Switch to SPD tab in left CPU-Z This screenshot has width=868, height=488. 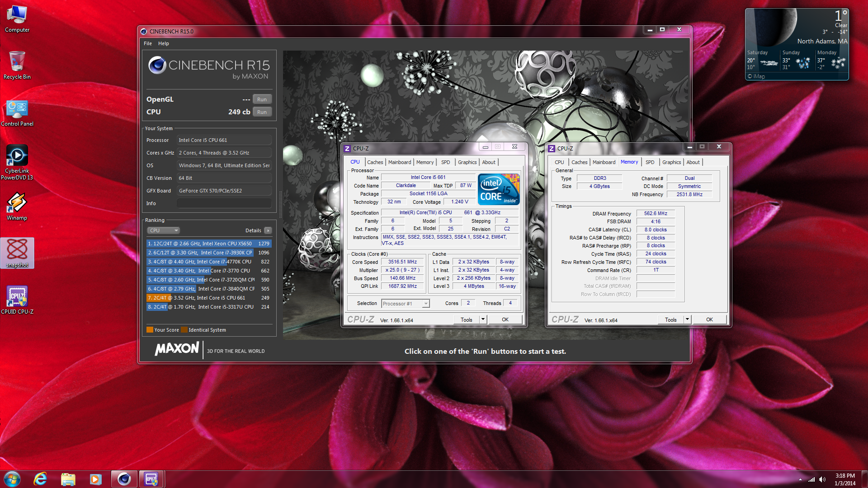446,162
